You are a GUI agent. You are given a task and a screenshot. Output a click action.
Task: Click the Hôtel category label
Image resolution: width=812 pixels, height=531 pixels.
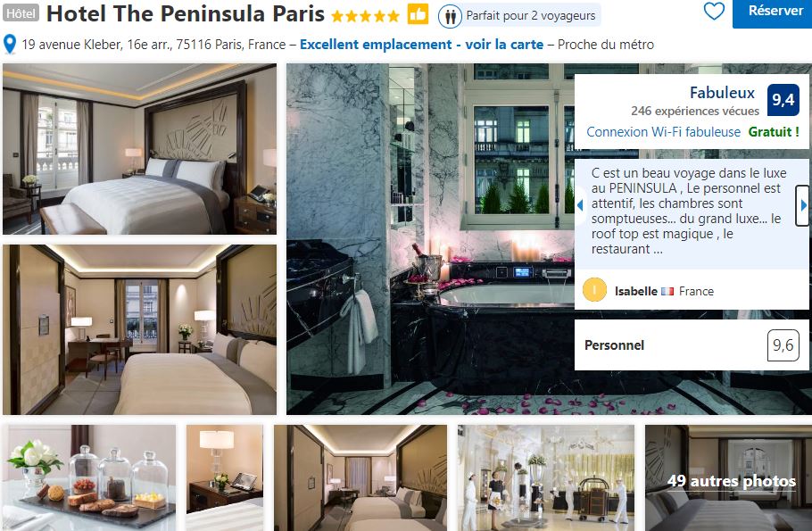coord(21,13)
